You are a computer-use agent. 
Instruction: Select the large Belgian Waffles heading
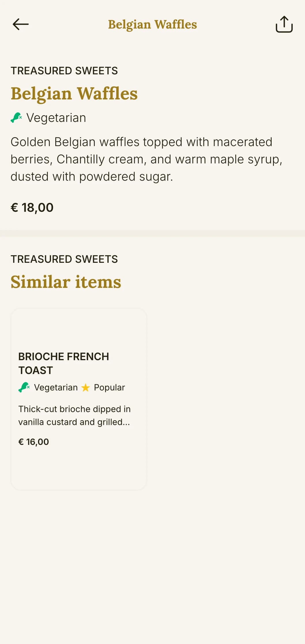74,93
